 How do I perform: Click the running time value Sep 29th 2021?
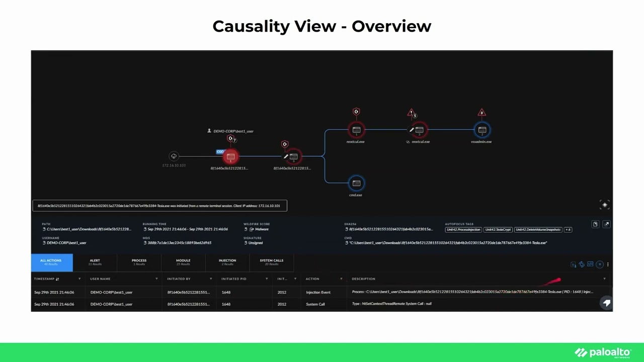pos(188,229)
